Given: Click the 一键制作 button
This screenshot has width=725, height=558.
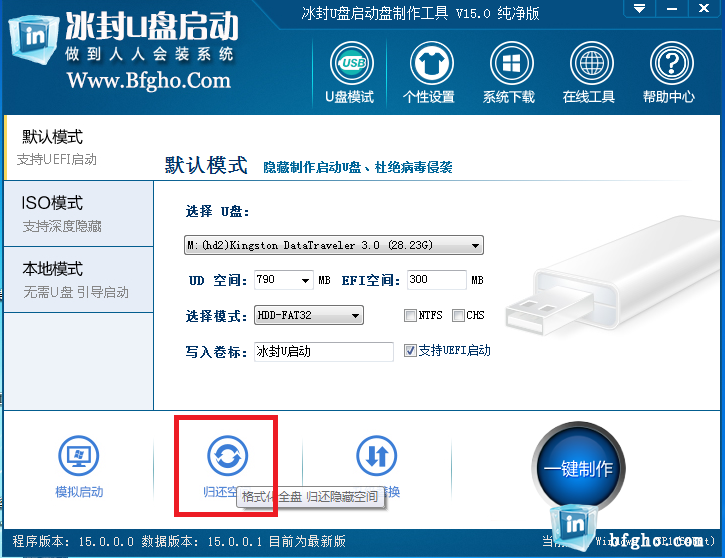Looking at the screenshot, I should point(578,468).
